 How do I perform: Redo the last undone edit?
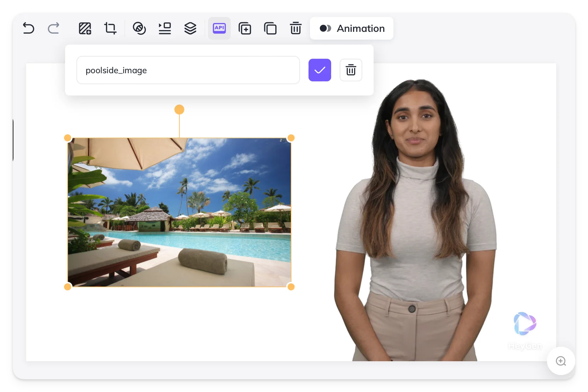coord(53,28)
